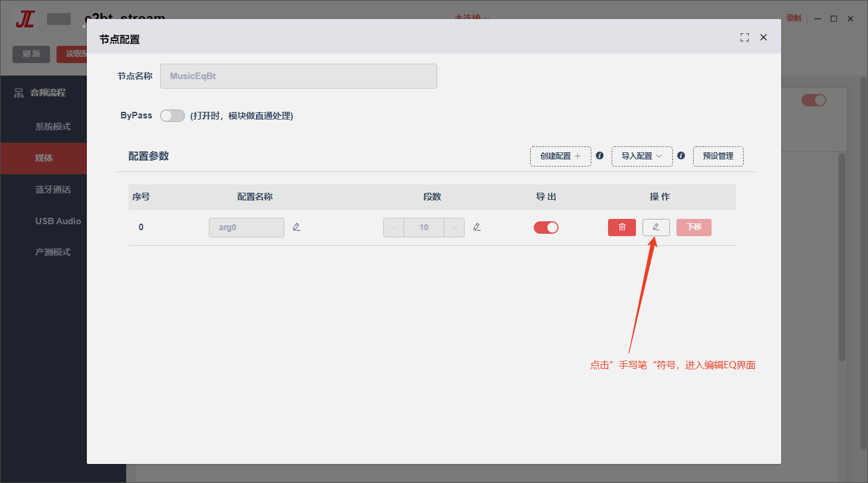Increase 段数 with the plus stepper
Image resolution: width=868 pixels, height=483 pixels.
click(x=455, y=227)
